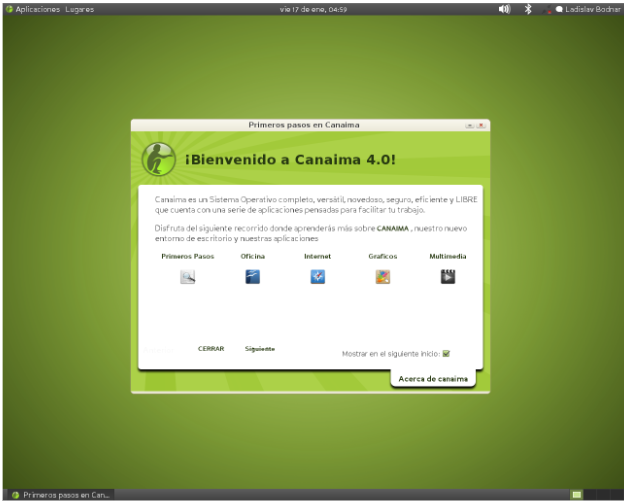Image resolution: width=624 pixels, height=502 pixels.
Task: Minimize the Primeros pasos en Canaima window
Action: [x=470, y=125]
